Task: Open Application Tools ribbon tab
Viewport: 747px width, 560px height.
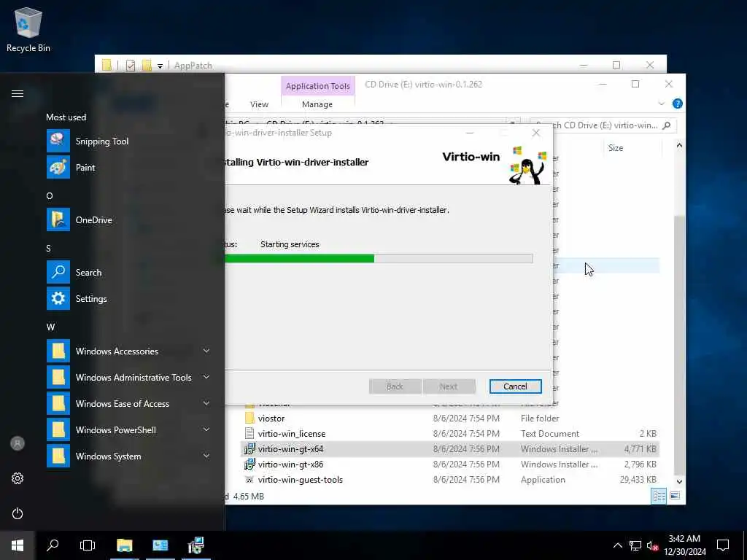Action: click(x=318, y=86)
